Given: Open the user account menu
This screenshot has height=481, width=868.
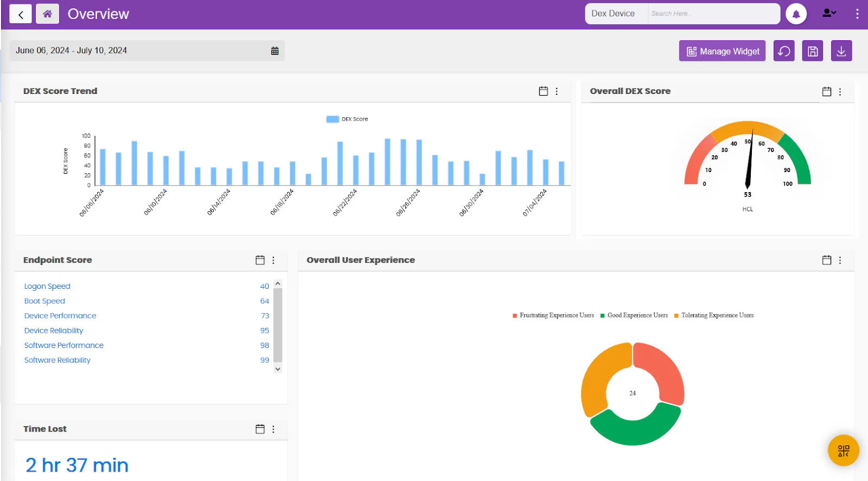Looking at the screenshot, I should (x=829, y=13).
